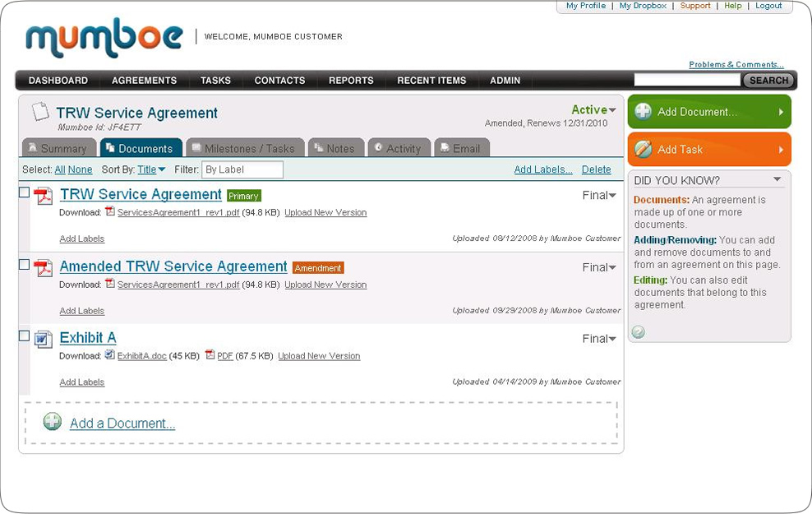The width and height of the screenshot is (812, 514).
Task: Click the By Label filter field
Action: (242, 169)
